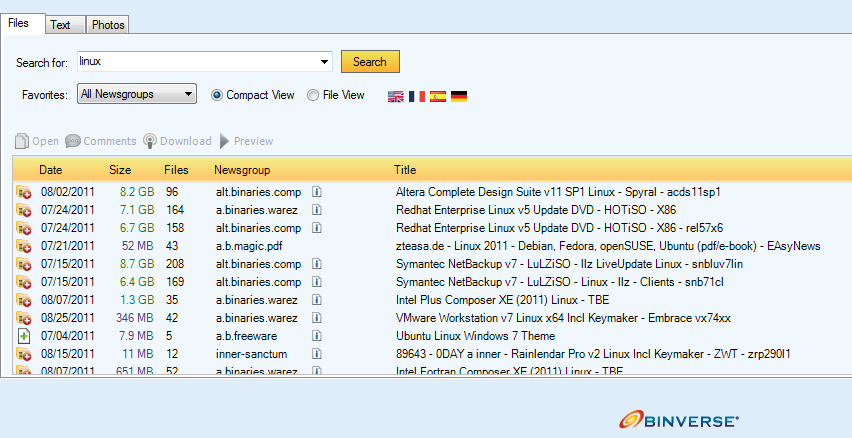Open info icon for Redhat a.binaries.warez row
This screenshot has width=852, height=438.
(317, 210)
